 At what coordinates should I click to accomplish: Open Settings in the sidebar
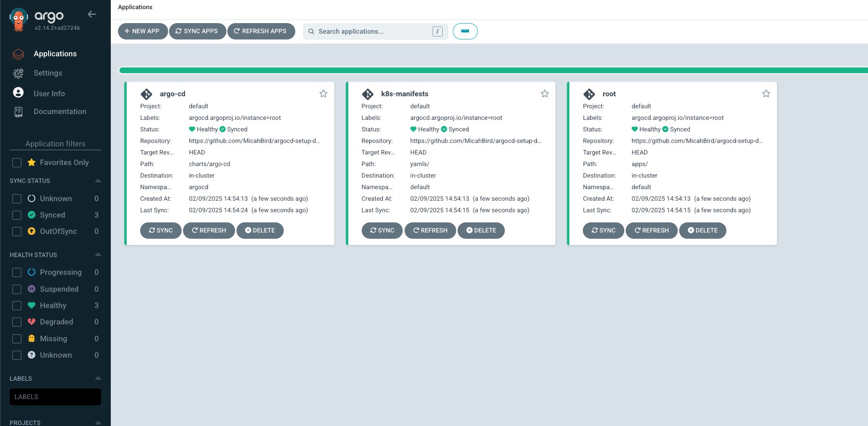[x=48, y=73]
